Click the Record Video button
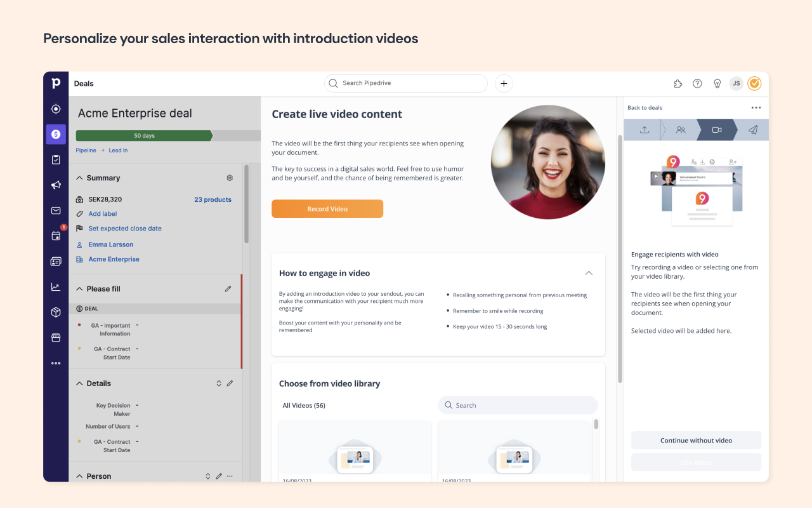812x508 pixels. tap(327, 209)
